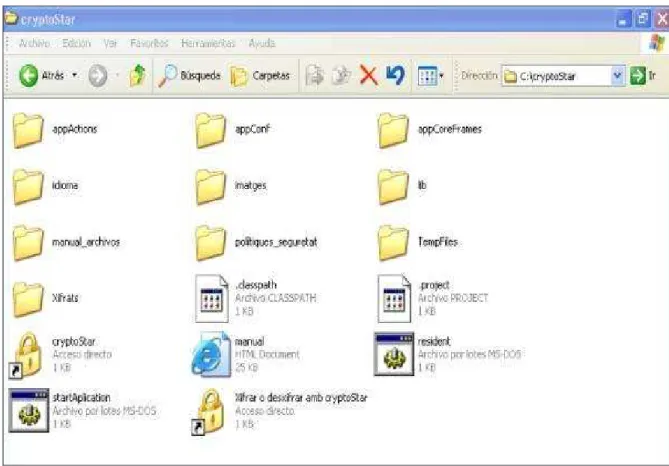Viewport: 669px width, 466px height.
Task: Click the appConf folder name
Action: (253, 129)
